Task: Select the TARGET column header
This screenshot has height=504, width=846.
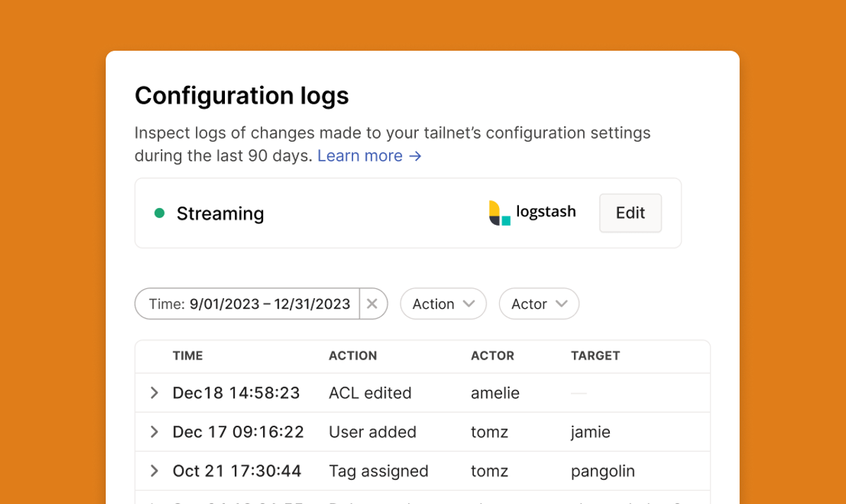Action: point(595,356)
